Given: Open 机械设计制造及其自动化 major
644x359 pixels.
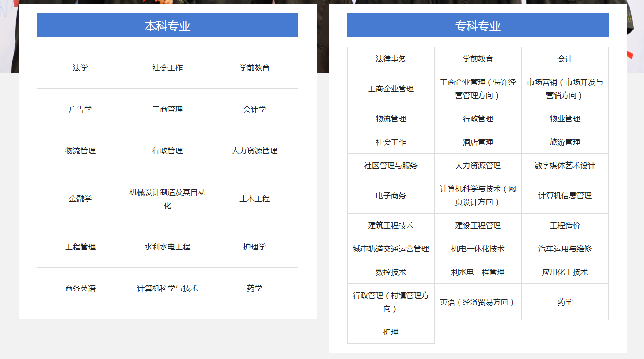Looking at the screenshot, I should 167,199.
